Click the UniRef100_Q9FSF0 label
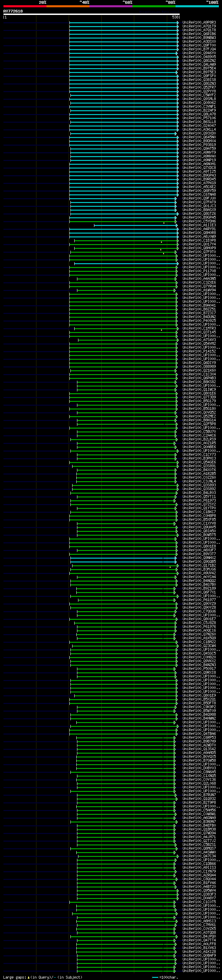Image resolution: width=222 pixels, height=980 pixels. pos(199,76)
